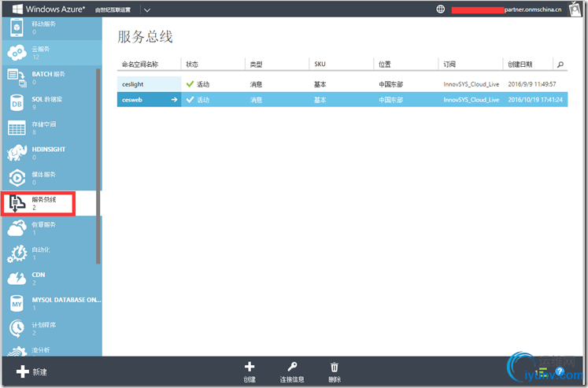Sort by 位置 column header
This screenshot has width=588, height=388.
coord(385,65)
